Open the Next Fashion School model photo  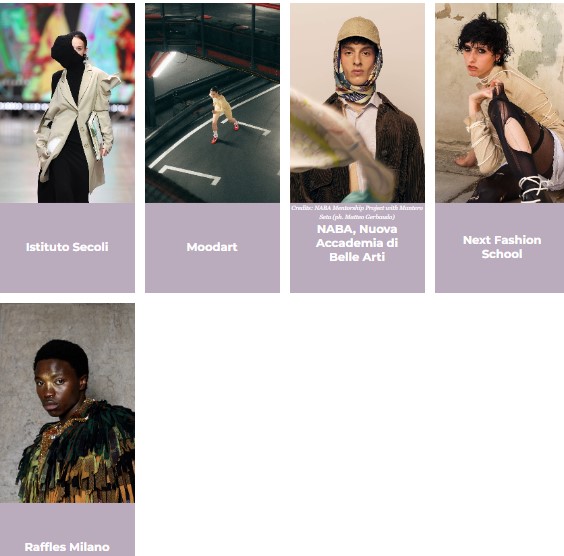coord(500,103)
